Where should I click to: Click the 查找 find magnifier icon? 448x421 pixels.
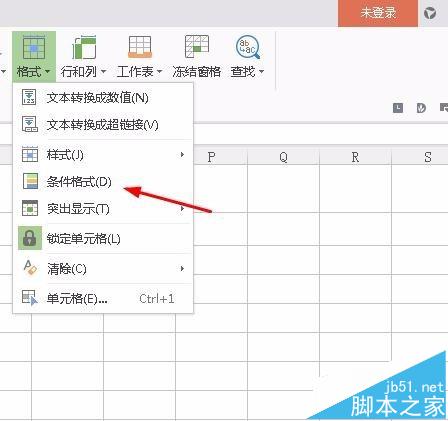pos(248,47)
